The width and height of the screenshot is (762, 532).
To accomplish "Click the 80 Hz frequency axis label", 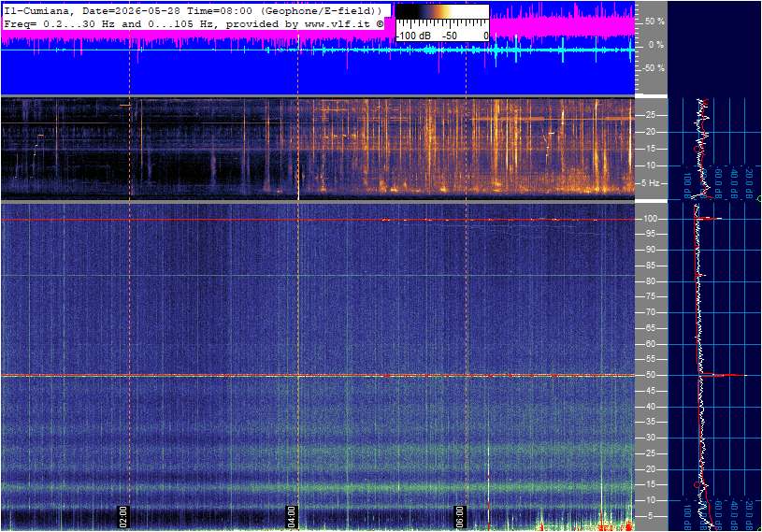I will coord(650,281).
